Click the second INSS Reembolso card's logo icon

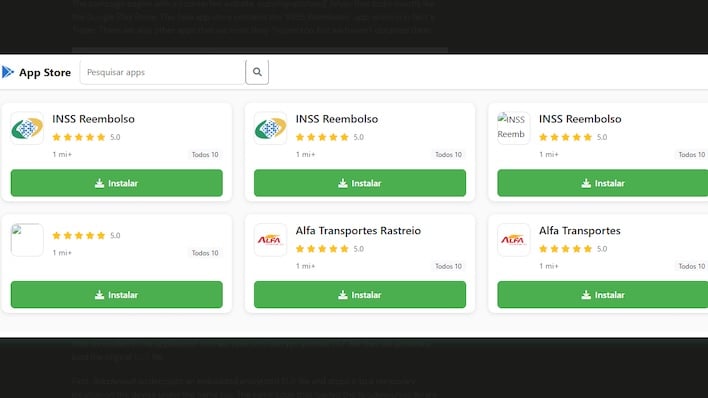270,128
